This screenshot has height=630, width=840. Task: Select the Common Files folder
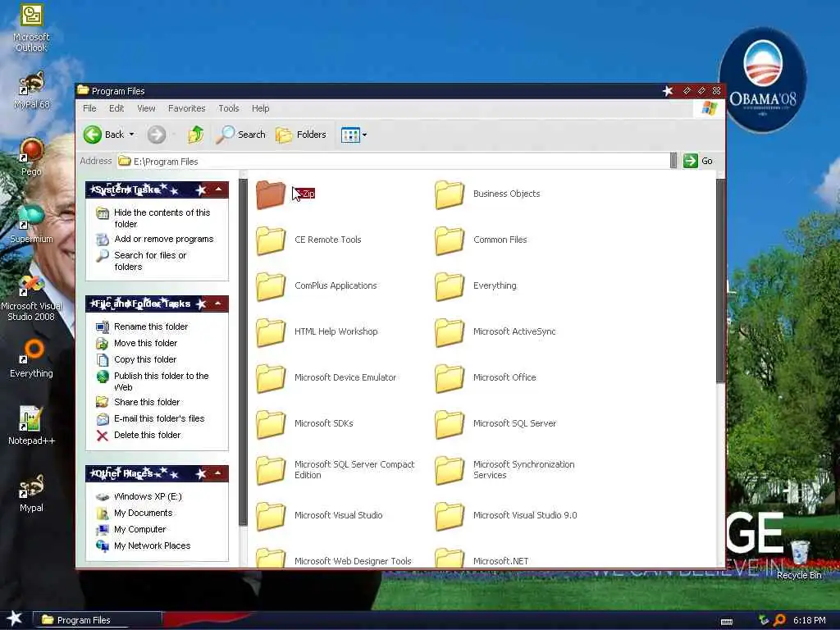pos(482,240)
